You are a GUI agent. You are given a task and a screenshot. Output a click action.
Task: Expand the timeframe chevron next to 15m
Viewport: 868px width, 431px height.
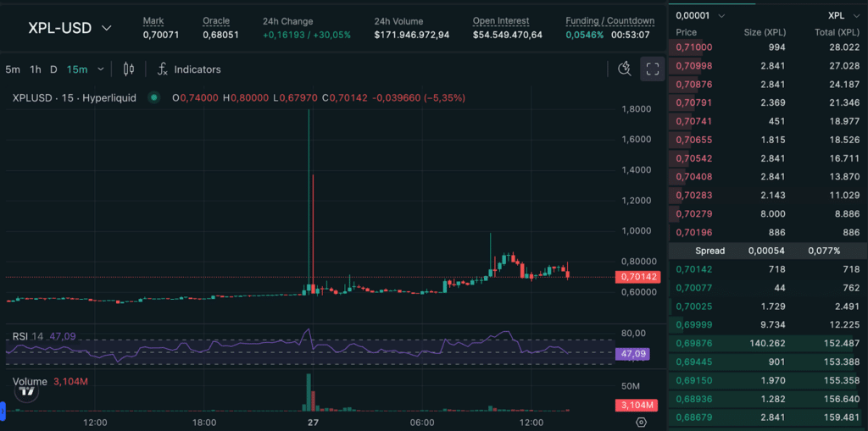pos(100,69)
